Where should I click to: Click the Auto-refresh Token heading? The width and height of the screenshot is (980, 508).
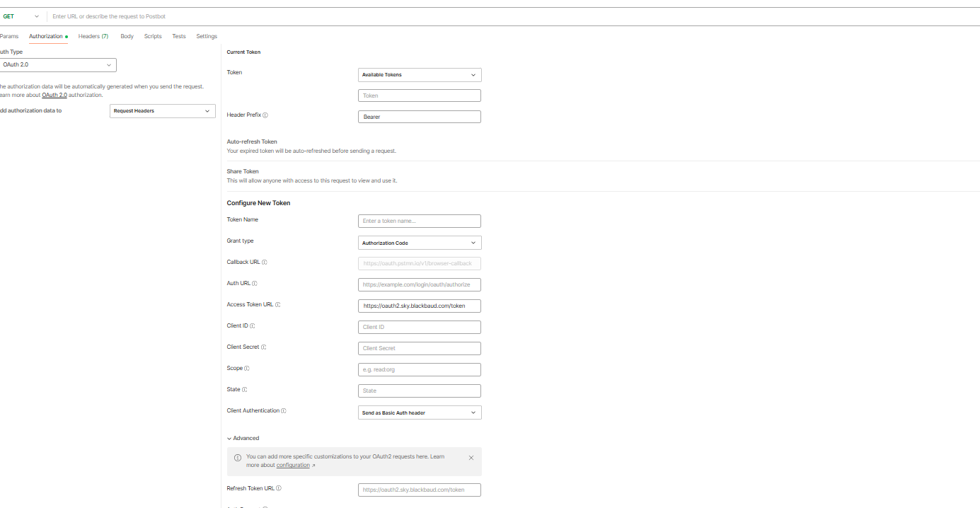252,142
